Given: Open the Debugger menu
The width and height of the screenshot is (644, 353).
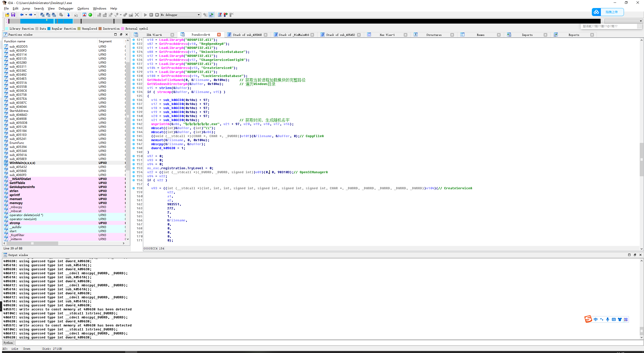Looking at the screenshot, I should (66, 9).
